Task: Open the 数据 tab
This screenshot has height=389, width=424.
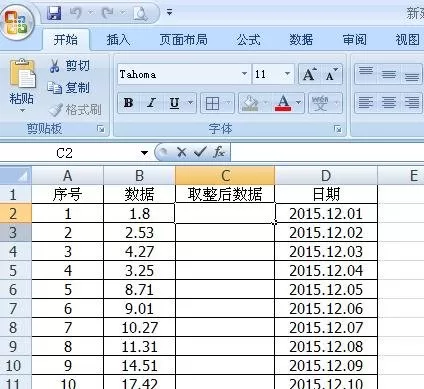Action: (x=301, y=40)
